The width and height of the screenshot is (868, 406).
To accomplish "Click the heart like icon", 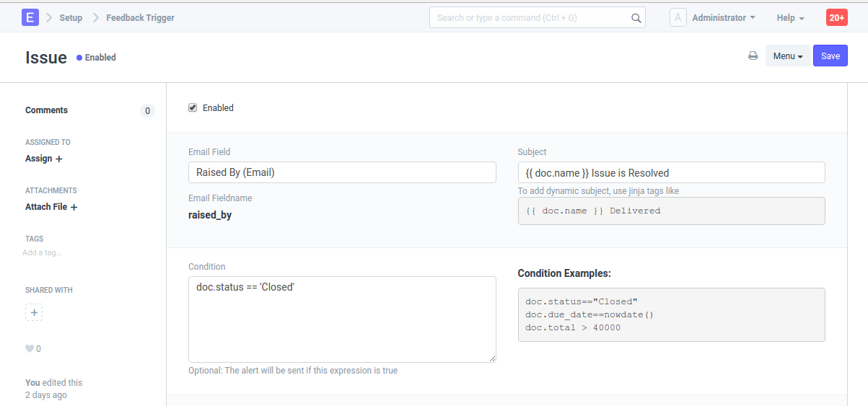I will click(30, 349).
